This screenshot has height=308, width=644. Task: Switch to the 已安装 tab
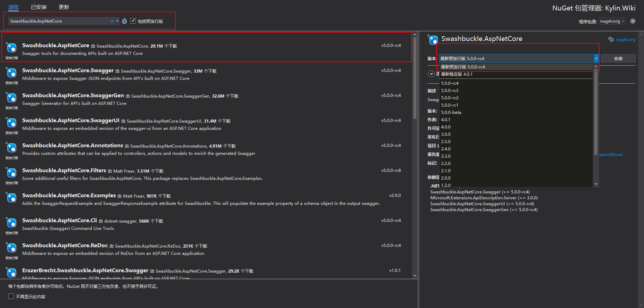click(x=39, y=7)
